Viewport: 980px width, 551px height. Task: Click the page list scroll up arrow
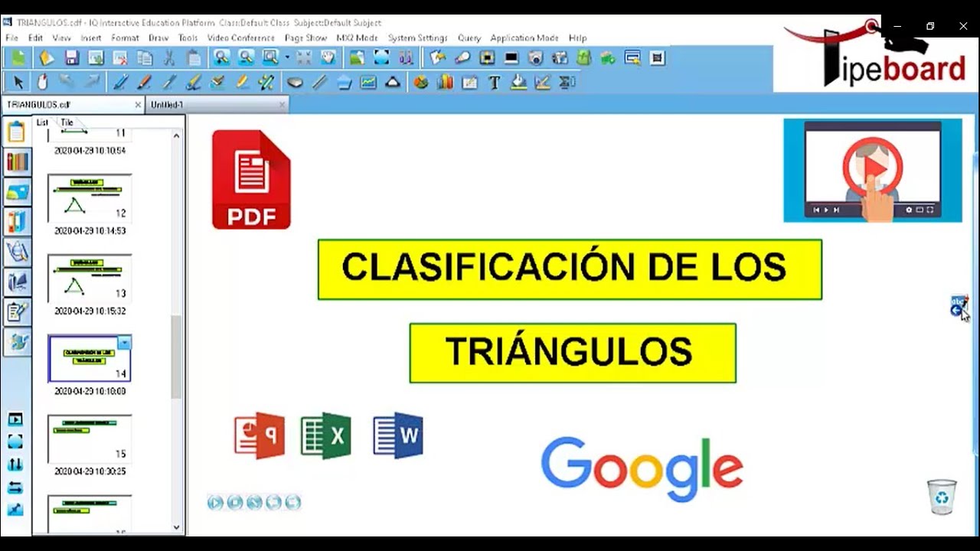177,135
